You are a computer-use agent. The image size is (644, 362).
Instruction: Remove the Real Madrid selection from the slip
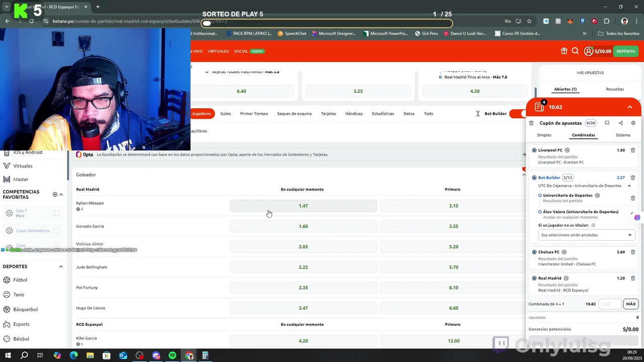click(633, 278)
